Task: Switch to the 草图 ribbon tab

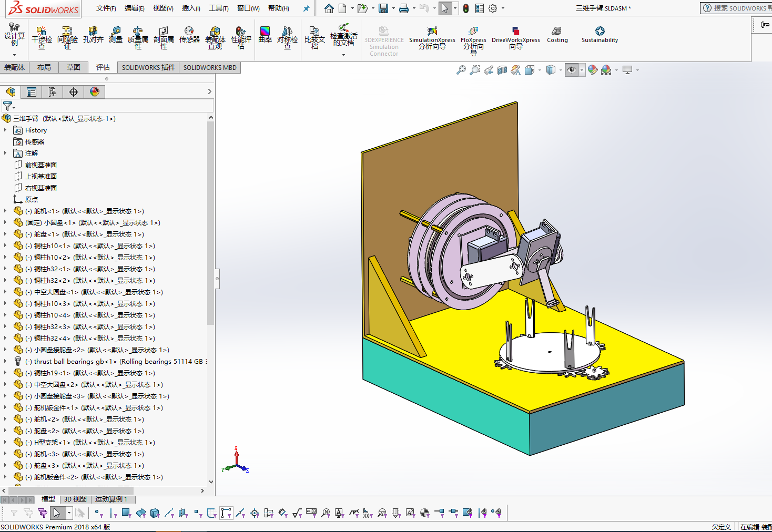Action: pyautogui.click(x=74, y=67)
